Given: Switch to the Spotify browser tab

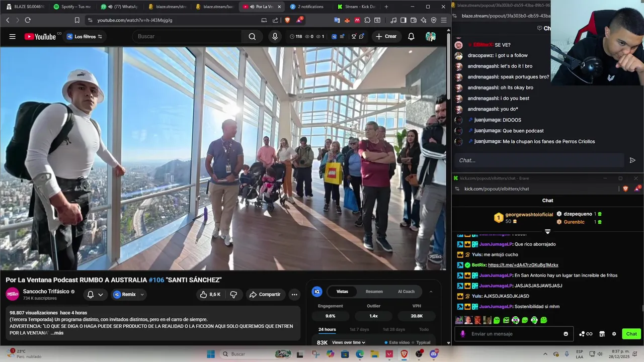Looking at the screenshot, I should [71, 7].
